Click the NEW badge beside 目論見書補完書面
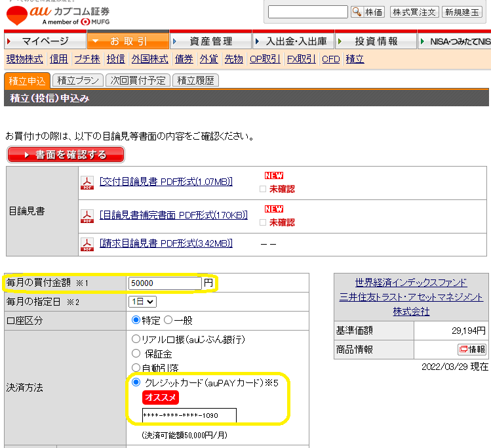Viewport: 491px width, 448px height. (273, 209)
